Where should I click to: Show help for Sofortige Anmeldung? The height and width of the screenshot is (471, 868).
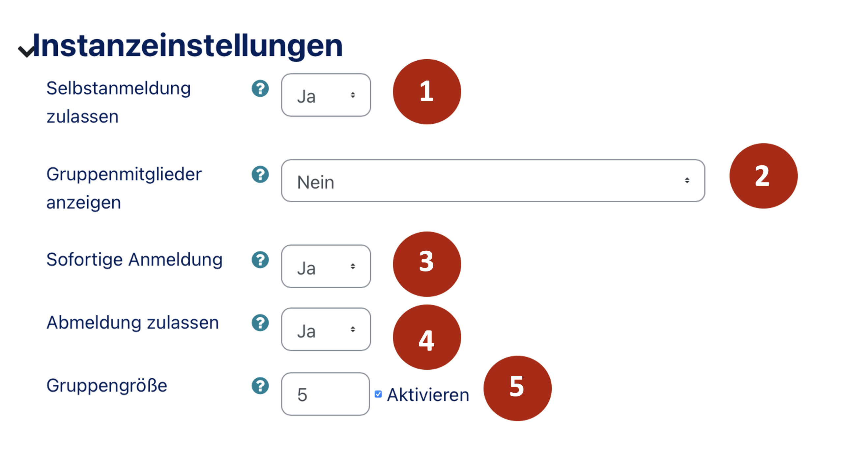pos(260,260)
